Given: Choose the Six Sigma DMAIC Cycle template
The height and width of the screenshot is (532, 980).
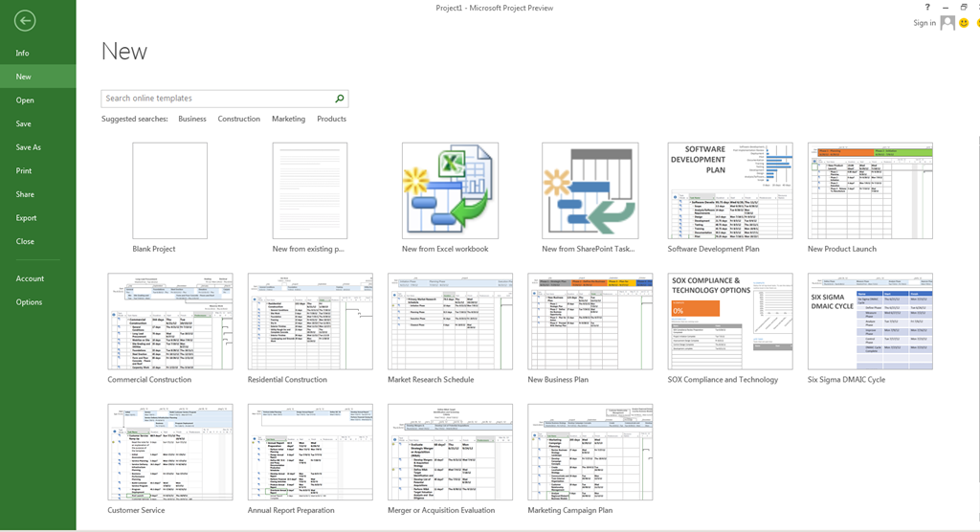Looking at the screenshot, I should (870, 321).
